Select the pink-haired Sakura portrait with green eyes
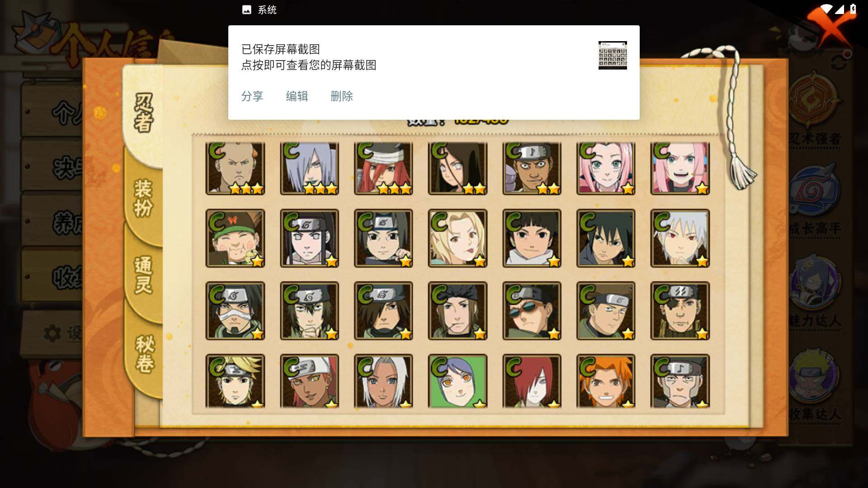The image size is (868, 488). point(606,168)
